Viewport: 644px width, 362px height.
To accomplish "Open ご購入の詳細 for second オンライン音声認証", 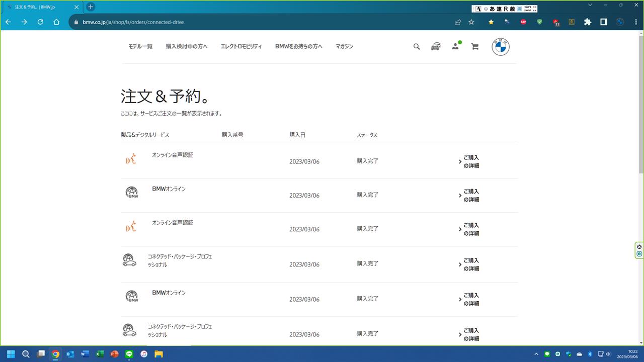I will tap(469, 229).
